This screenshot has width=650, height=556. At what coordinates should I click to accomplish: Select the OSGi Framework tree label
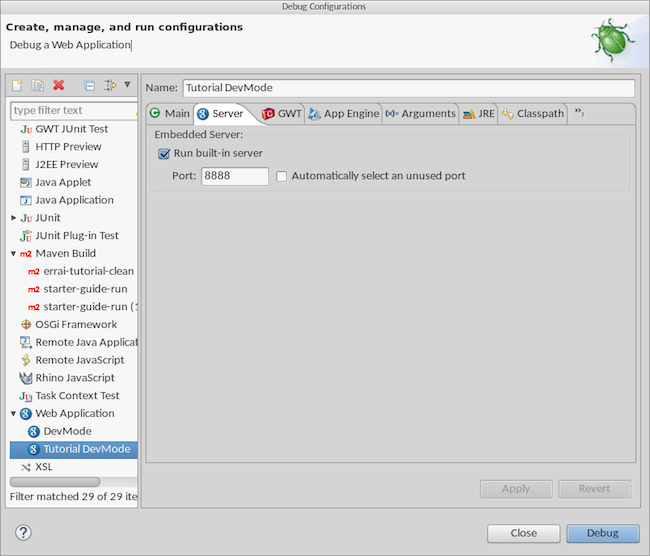[x=76, y=325]
